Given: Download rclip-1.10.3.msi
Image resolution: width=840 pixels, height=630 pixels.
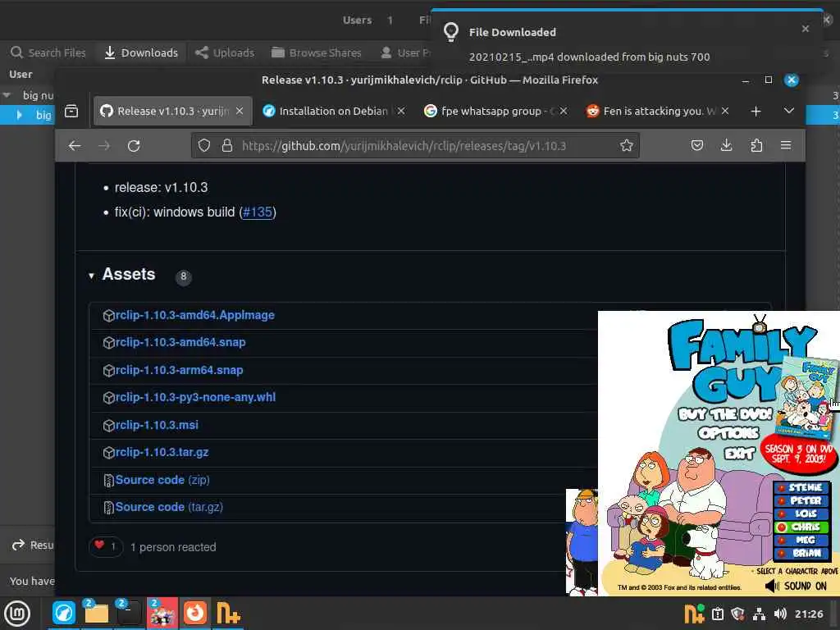Looking at the screenshot, I should [157, 426].
